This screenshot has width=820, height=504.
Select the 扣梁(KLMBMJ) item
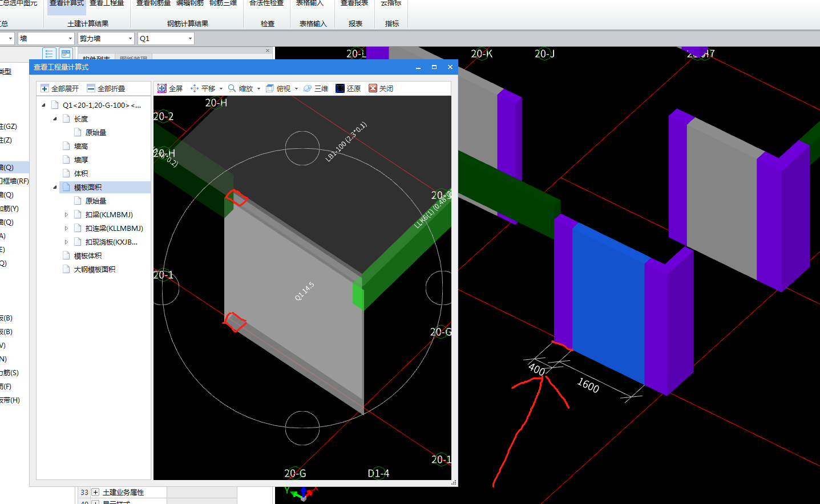pyautogui.click(x=109, y=214)
